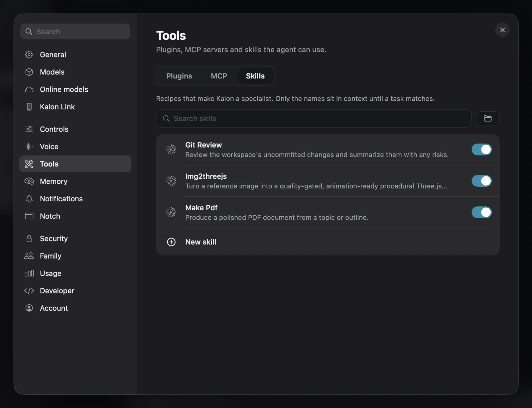Open Developer code brackets icon

(29, 291)
